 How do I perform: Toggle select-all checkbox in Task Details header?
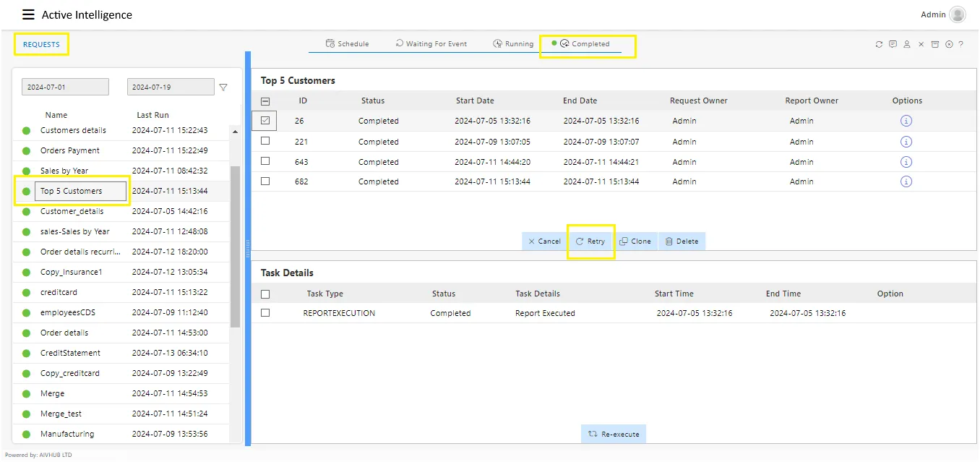click(265, 294)
